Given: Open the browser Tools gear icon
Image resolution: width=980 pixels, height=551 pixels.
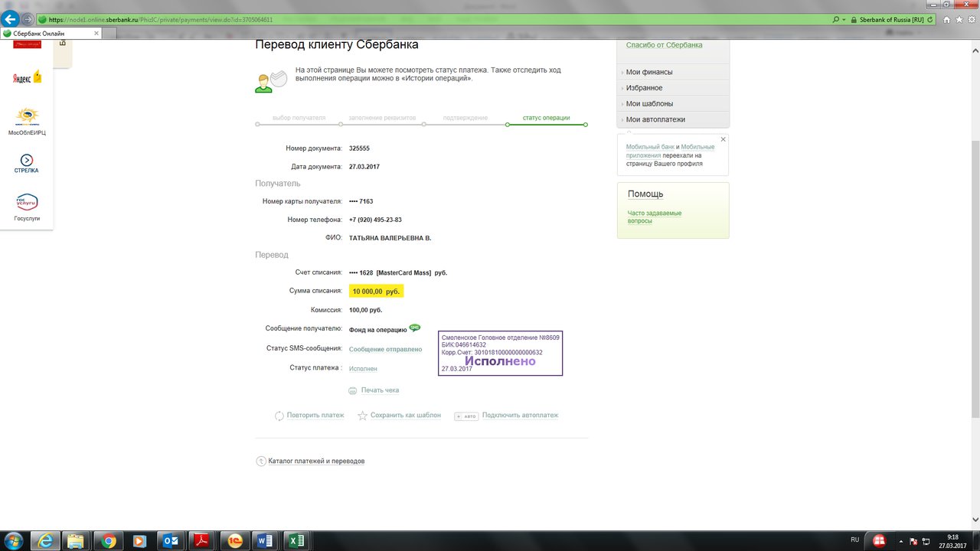Looking at the screenshot, I should click(970, 19).
